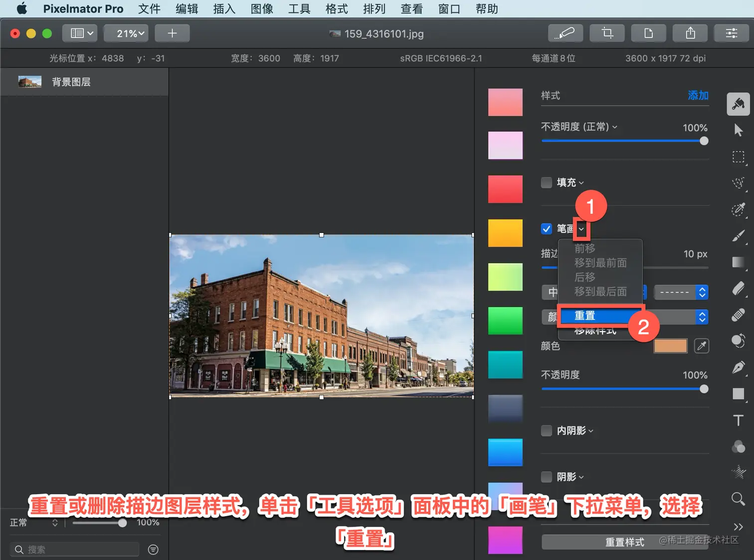Image resolution: width=754 pixels, height=560 pixels.
Task: Open the 插入 menu
Action: click(x=224, y=9)
